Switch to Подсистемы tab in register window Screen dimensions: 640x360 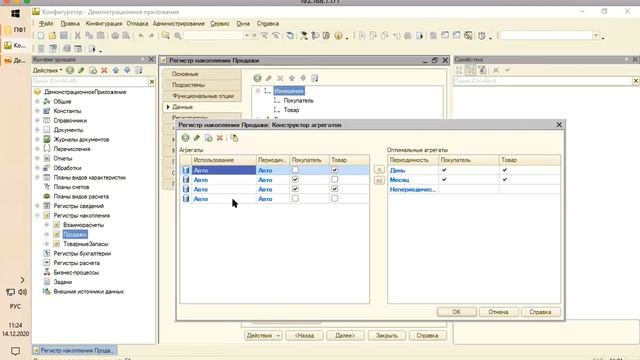coord(202,85)
